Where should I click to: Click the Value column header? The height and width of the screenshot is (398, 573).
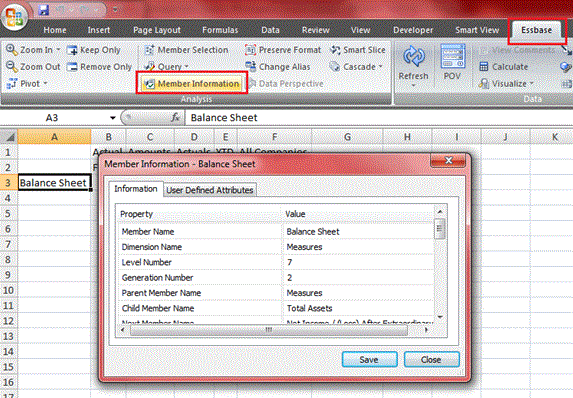click(x=358, y=214)
